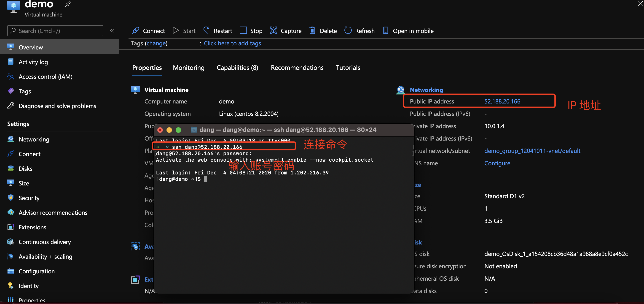Focus the Search (Cmd+/) field

(x=55, y=30)
